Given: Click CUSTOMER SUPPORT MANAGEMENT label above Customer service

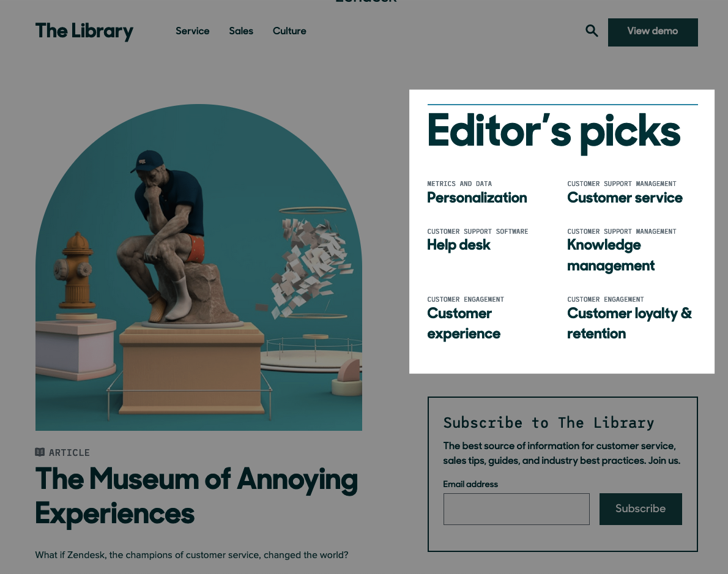Looking at the screenshot, I should click(622, 184).
